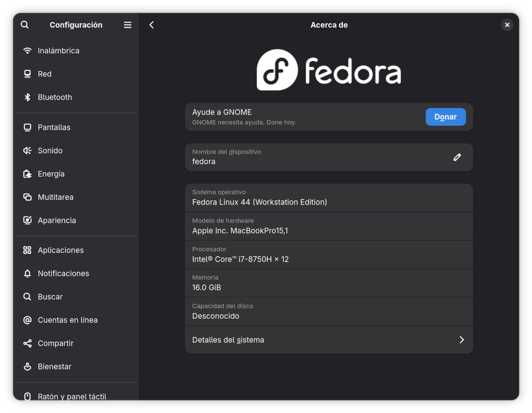Click the Nombre del dispositivo field
This screenshot has width=532, height=413.
[x=329, y=157]
